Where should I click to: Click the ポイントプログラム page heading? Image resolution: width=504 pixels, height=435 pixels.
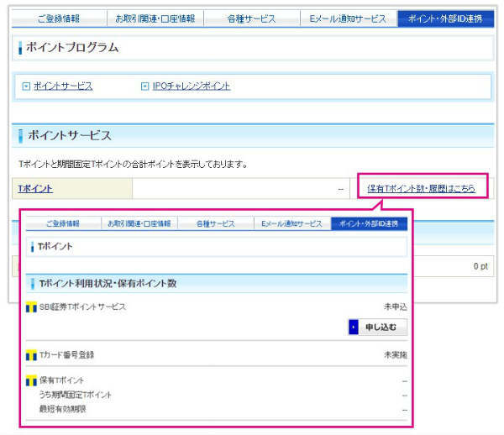72,48
